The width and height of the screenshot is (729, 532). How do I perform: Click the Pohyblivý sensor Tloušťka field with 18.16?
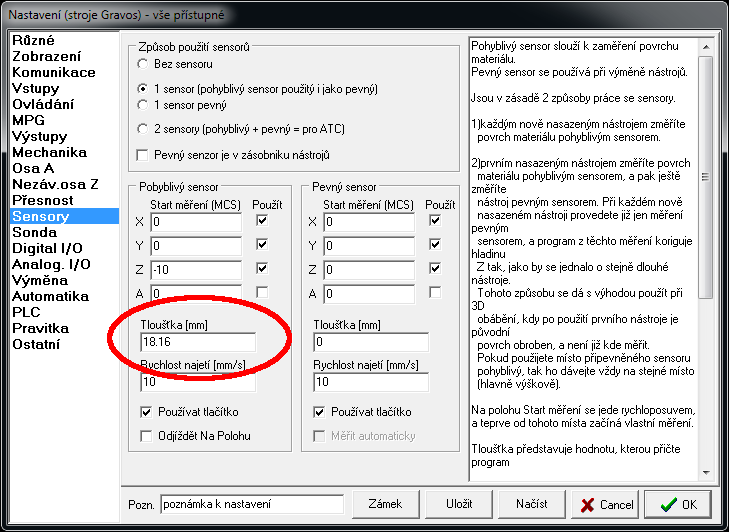point(197,343)
